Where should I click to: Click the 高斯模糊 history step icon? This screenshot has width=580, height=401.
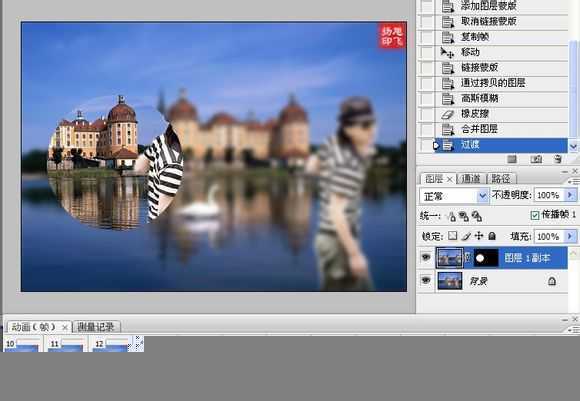(448, 99)
